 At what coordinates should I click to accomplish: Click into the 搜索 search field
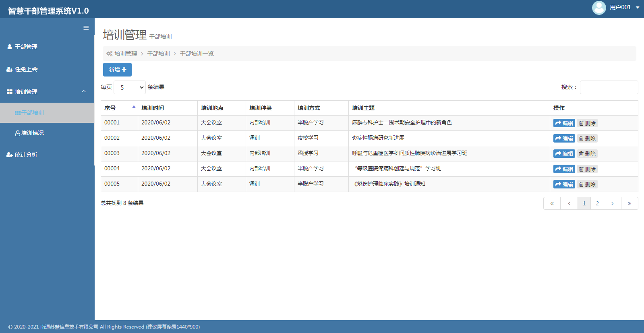(609, 87)
